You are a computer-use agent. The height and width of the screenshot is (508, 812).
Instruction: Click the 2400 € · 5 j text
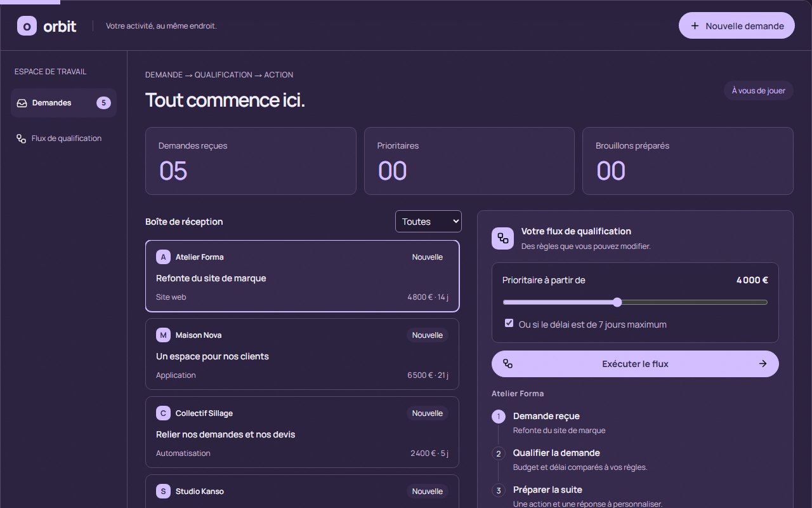tap(429, 453)
